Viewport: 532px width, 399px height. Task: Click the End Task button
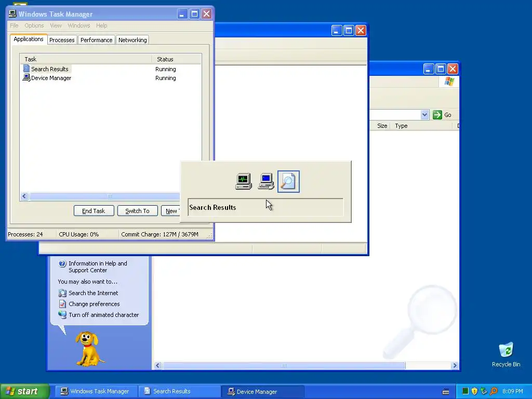[x=94, y=211]
